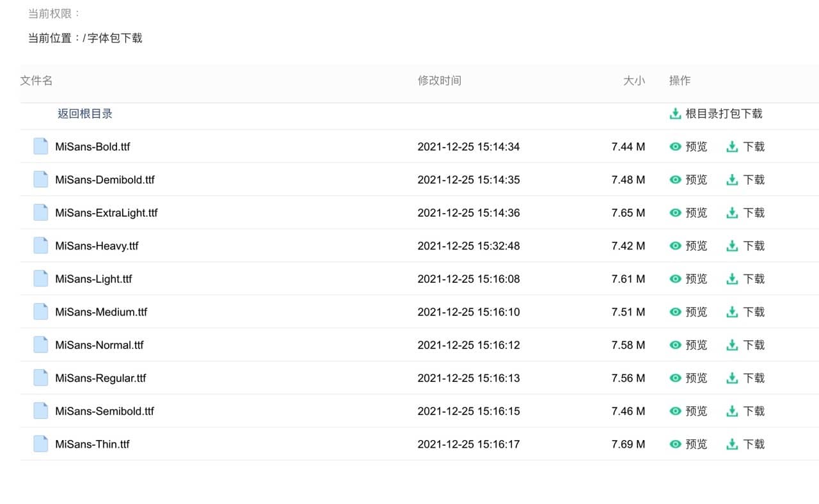
Task: Click the file icon for MiSans-Normal.ttf
Action: [x=41, y=345]
